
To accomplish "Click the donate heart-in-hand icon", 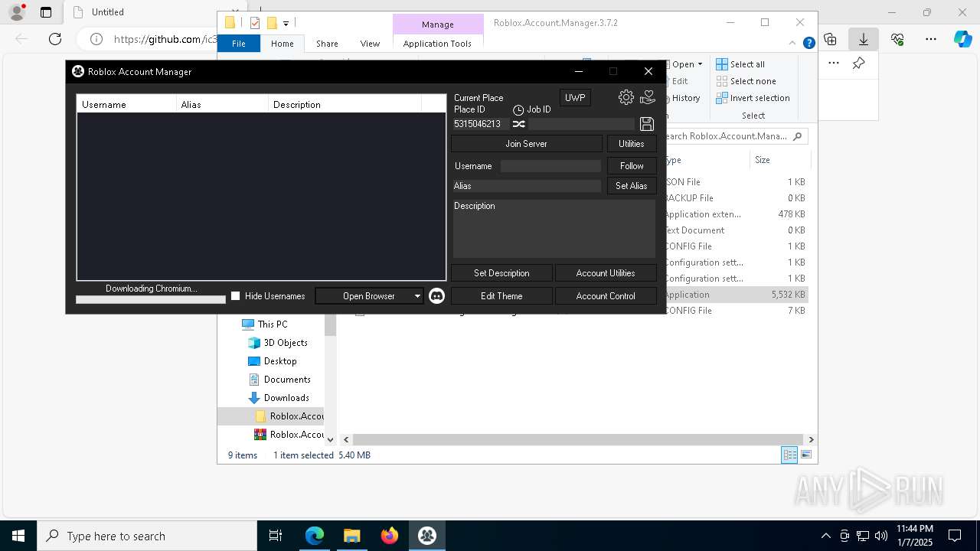I will pos(648,97).
